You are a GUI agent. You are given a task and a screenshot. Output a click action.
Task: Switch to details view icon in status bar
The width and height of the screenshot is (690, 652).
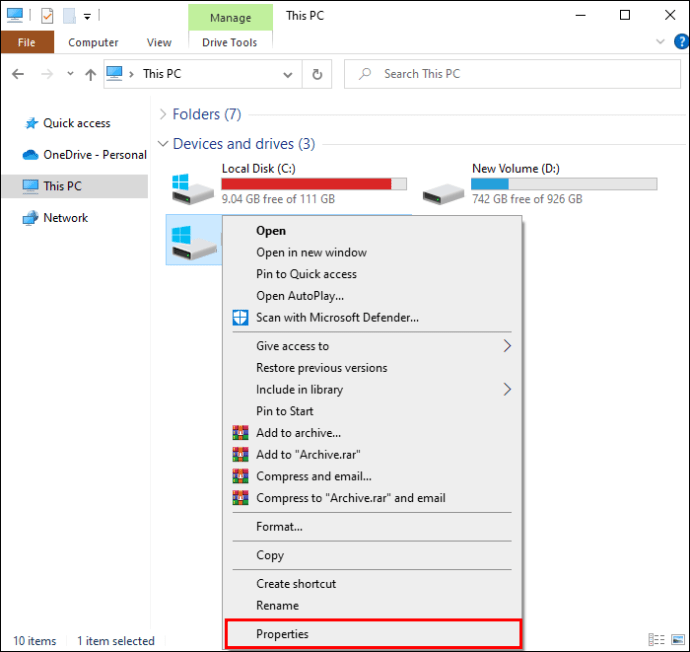(657, 640)
